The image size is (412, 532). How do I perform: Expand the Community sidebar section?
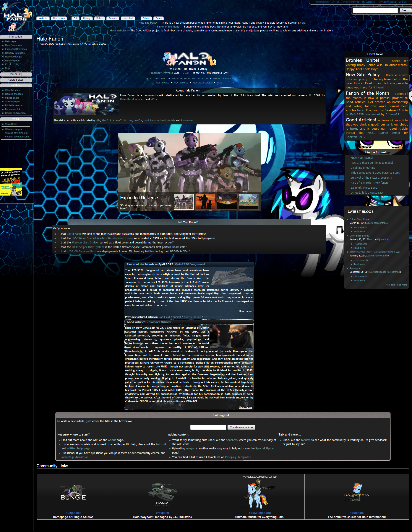16,74
